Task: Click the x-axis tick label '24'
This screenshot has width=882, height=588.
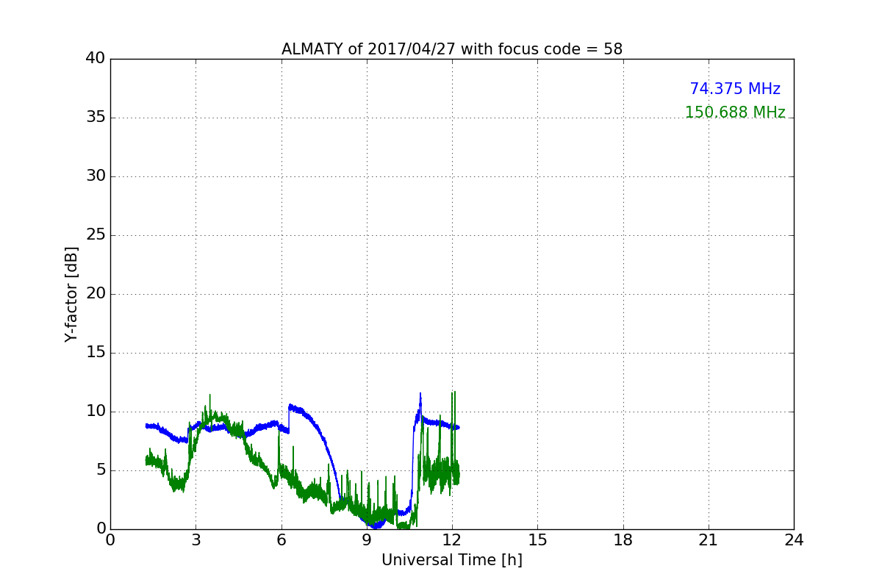Action: [x=794, y=540]
